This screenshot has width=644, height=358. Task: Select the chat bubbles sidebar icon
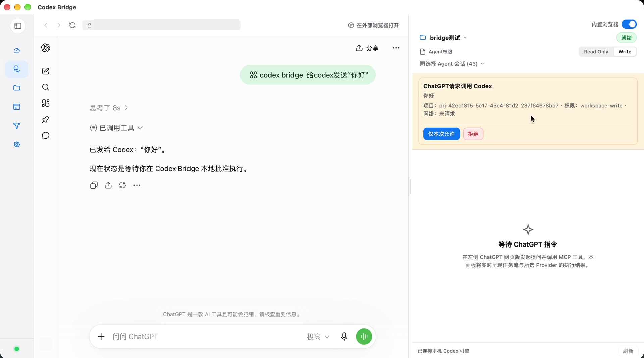(17, 69)
